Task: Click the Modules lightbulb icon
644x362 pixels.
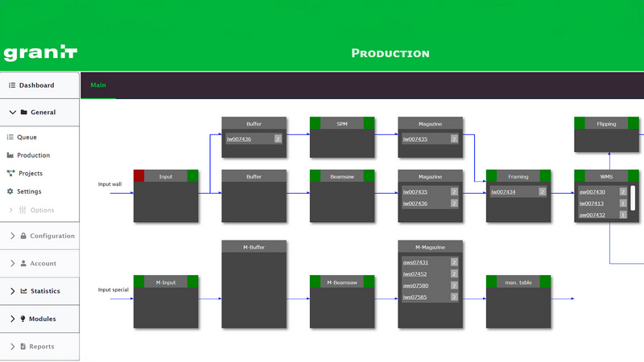Action: [x=23, y=319]
